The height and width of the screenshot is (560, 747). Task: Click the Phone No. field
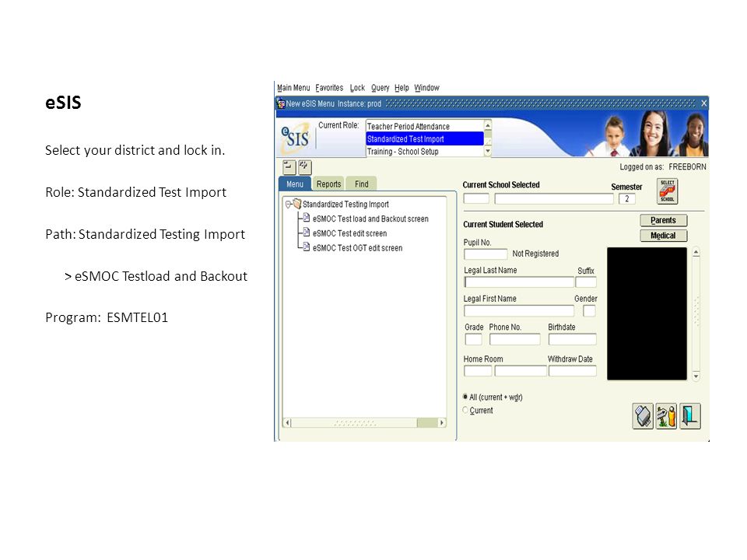pos(515,340)
